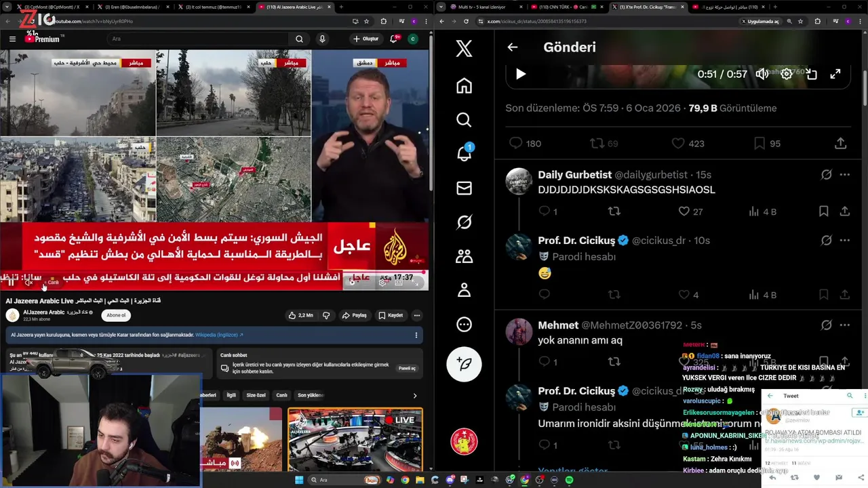The width and height of the screenshot is (868, 488).
Task: Pause the Al Jazeera live video
Action: tap(11, 282)
